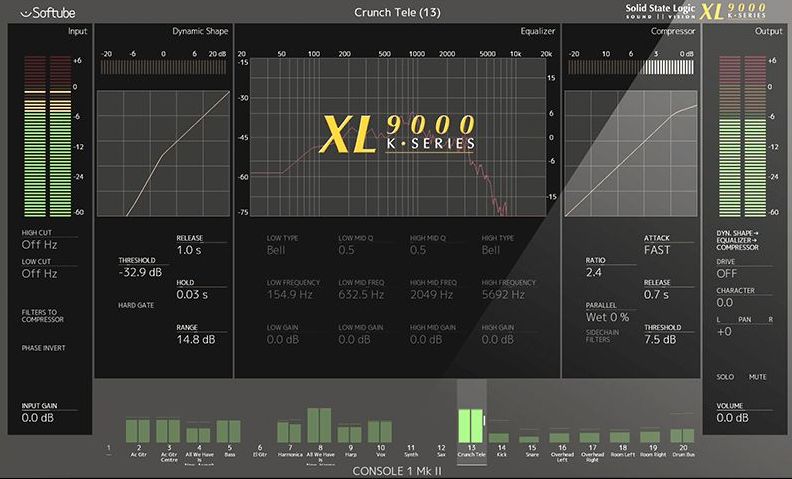Select channel 14 Kick
This screenshot has width=792, height=479.
(501, 444)
